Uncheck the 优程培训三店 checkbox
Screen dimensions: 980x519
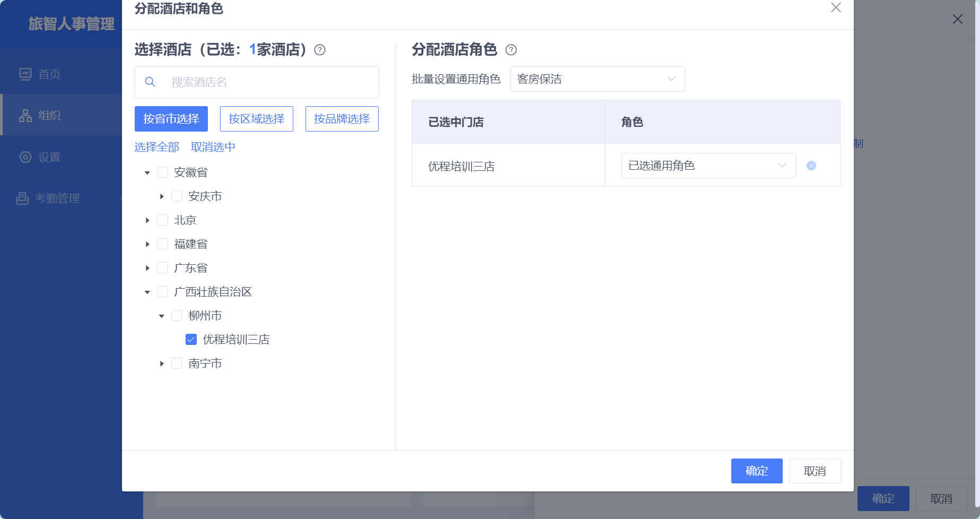click(x=191, y=339)
